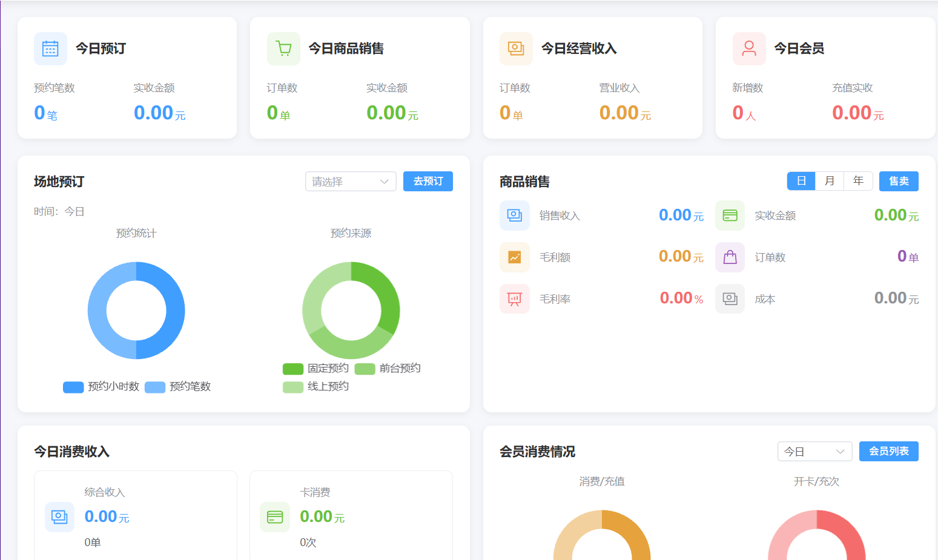Click the 0单 text under 综合收入

[x=93, y=542]
